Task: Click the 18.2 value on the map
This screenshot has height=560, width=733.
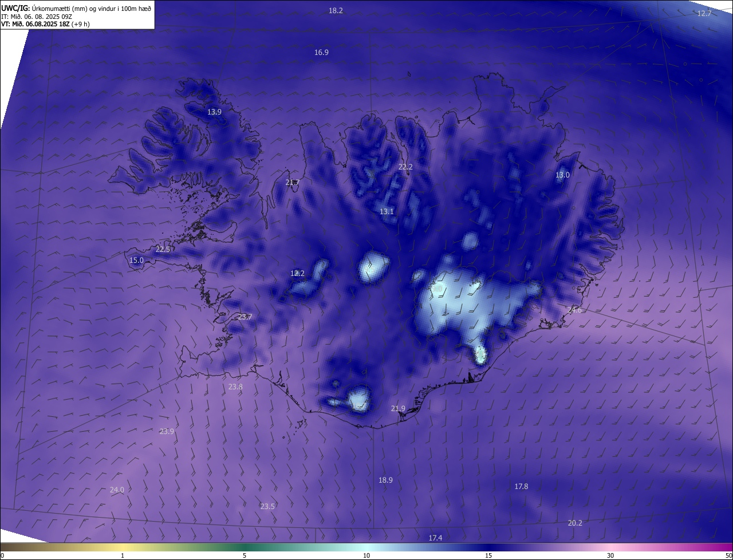Action: point(336,11)
